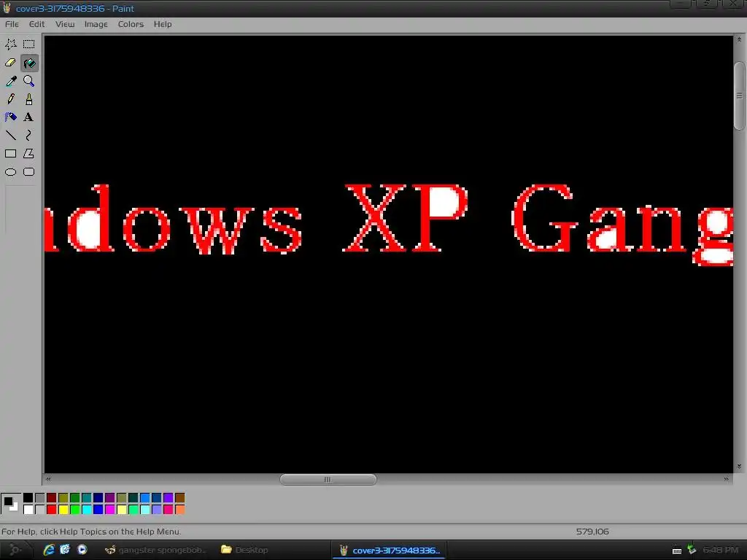Click the 'For Help, click Help Topics' status text
Screen dimensions: 747x560
click(x=91, y=532)
